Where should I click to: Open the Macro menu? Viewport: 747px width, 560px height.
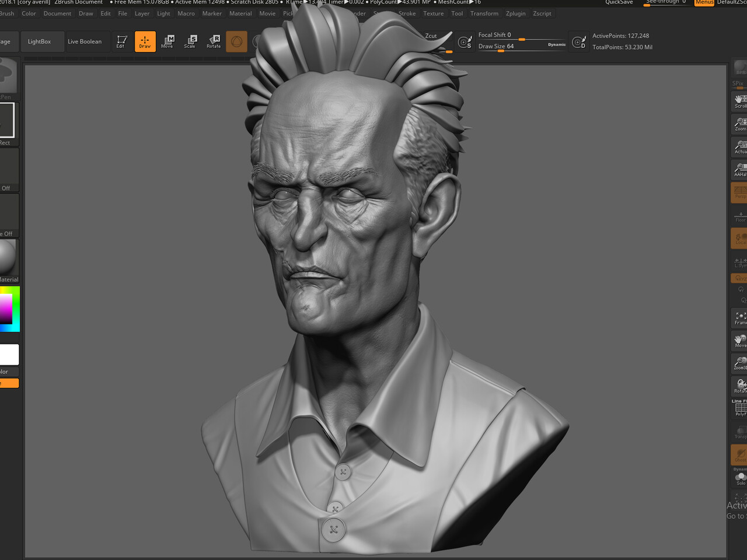186,13
